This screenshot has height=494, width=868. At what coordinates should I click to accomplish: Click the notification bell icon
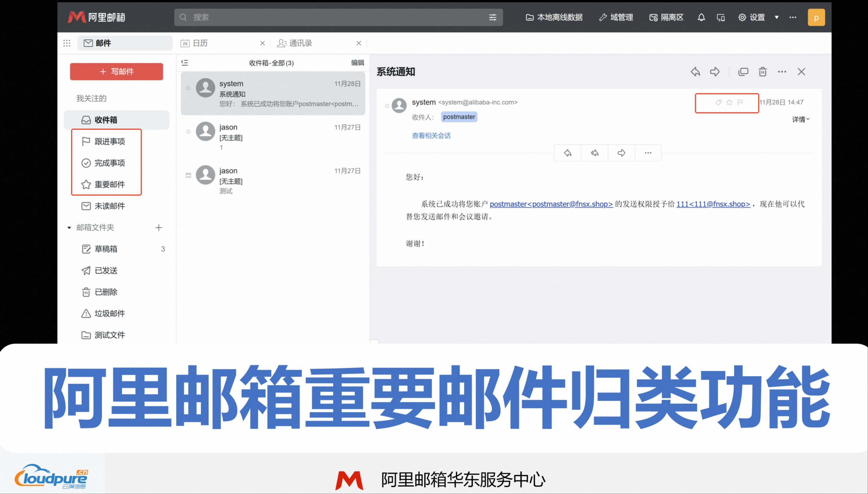[x=701, y=17]
